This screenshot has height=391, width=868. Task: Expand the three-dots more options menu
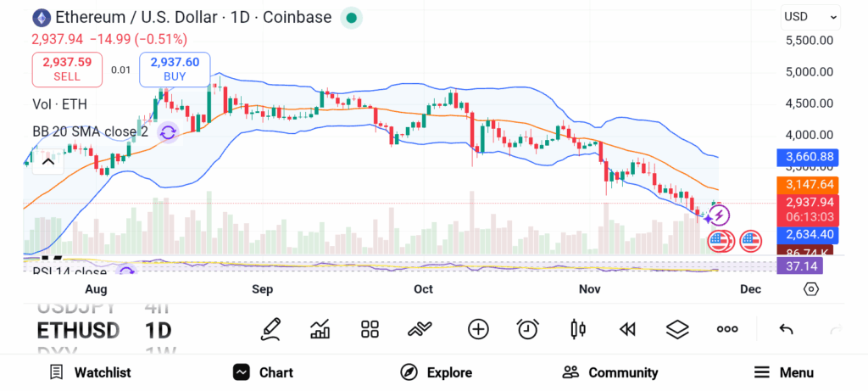[x=727, y=329]
